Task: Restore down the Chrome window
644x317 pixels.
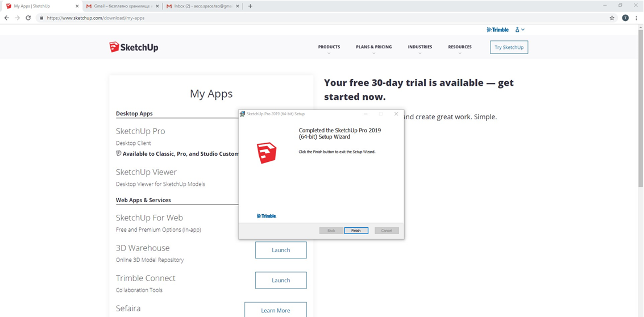Action: (x=620, y=5)
